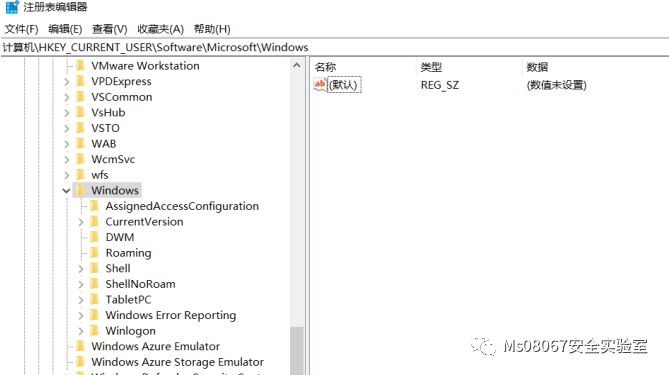Expand the wfs key
The height and width of the screenshot is (375, 669).
coord(67,175)
